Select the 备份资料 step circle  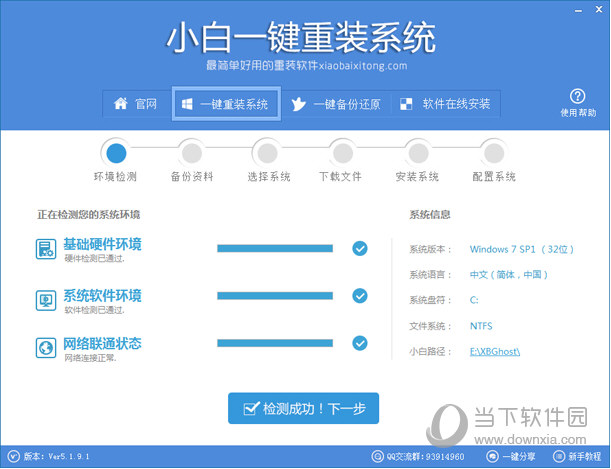coord(192,153)
